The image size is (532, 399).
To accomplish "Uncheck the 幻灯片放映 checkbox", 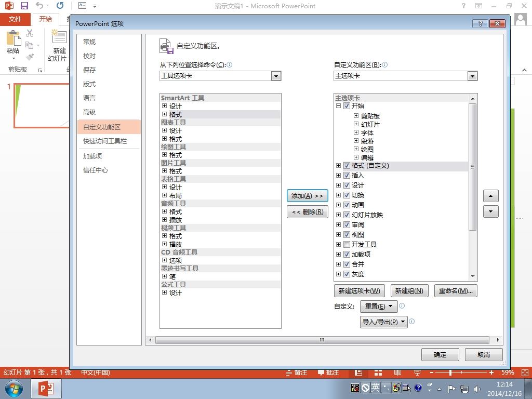I will [347, 215].
